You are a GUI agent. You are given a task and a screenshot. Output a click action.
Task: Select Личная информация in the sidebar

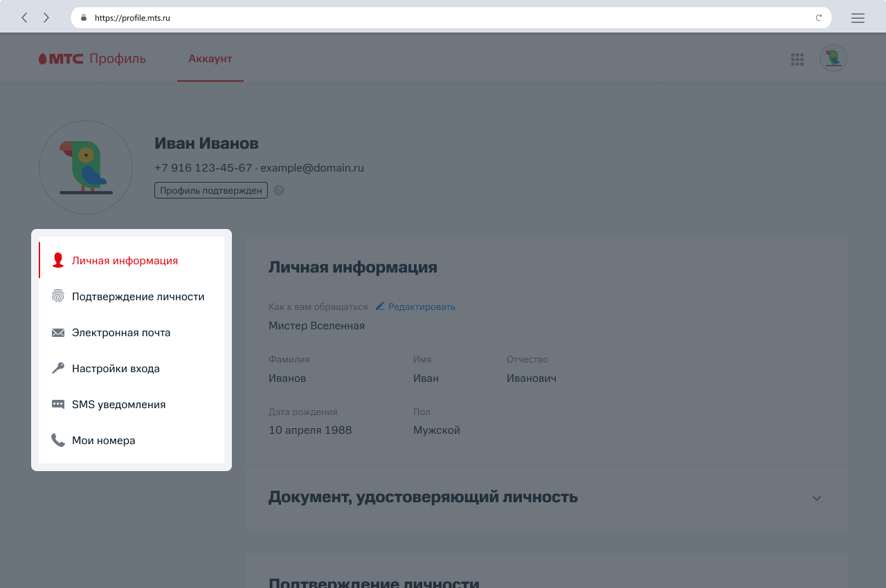132,260
